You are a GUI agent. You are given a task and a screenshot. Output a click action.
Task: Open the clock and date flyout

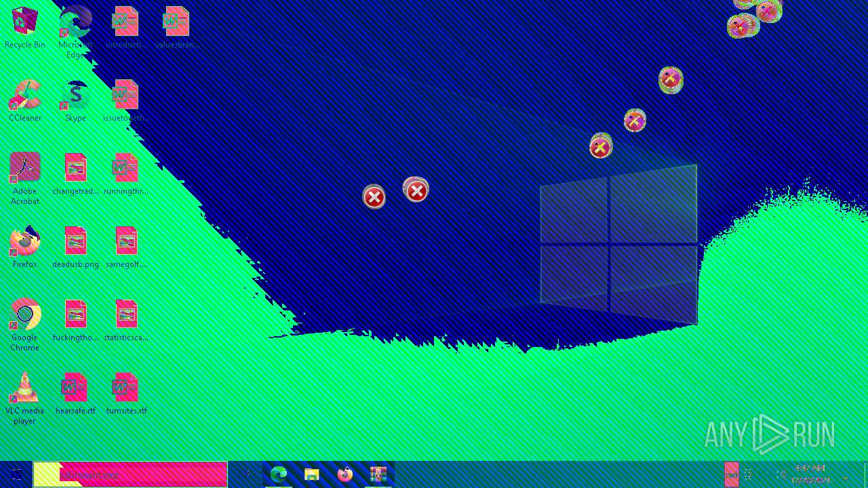810,474
